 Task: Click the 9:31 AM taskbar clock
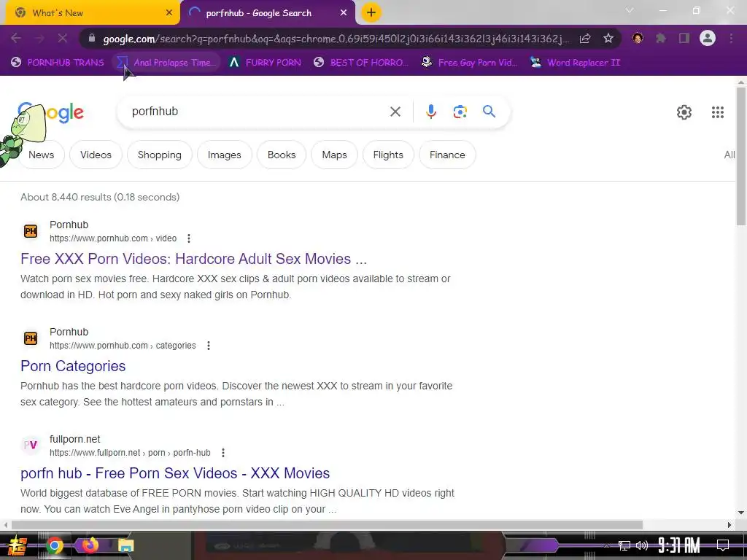click(x=679, y=545)
